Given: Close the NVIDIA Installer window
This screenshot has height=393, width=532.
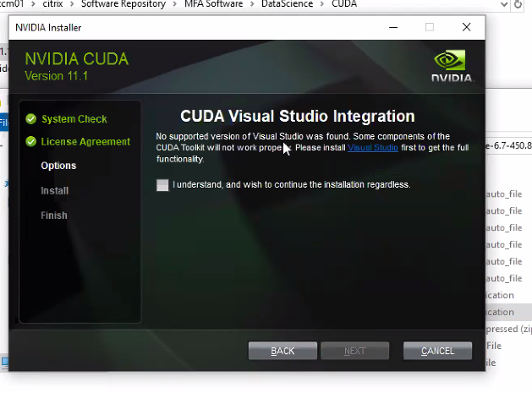Looking at the screenshot, I should [x=467, y=27].
